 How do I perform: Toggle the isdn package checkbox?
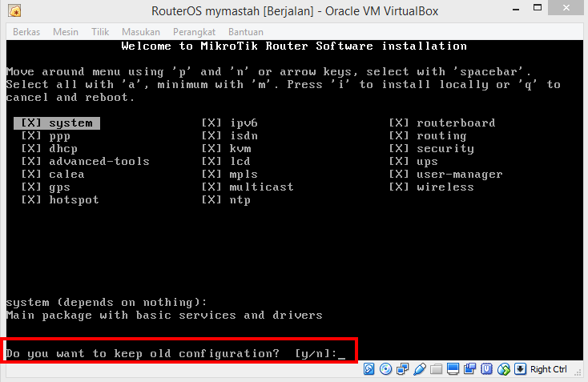pos(211,135)
